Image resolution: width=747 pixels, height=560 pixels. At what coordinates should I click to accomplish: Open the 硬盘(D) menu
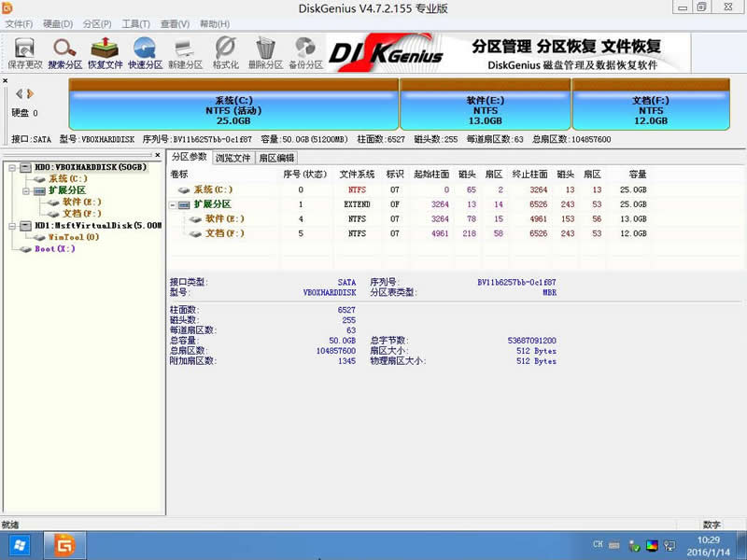click(58, 23)
